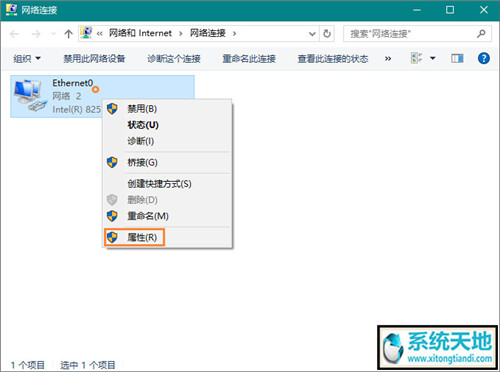Minimize the 网络连接 window
The image size is (500, 372).
pos(417,10)
